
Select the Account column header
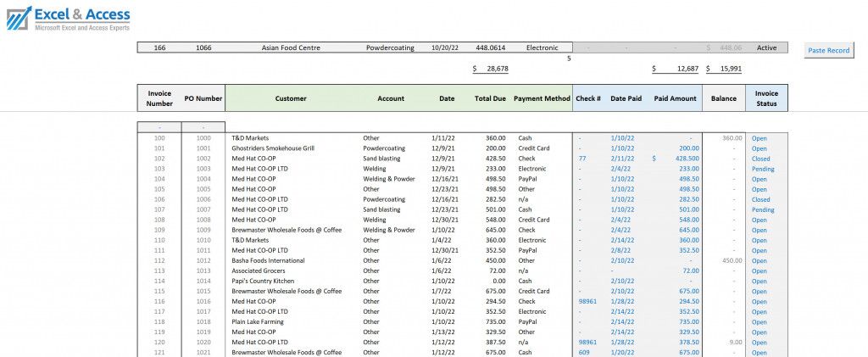tap(391, 98)
